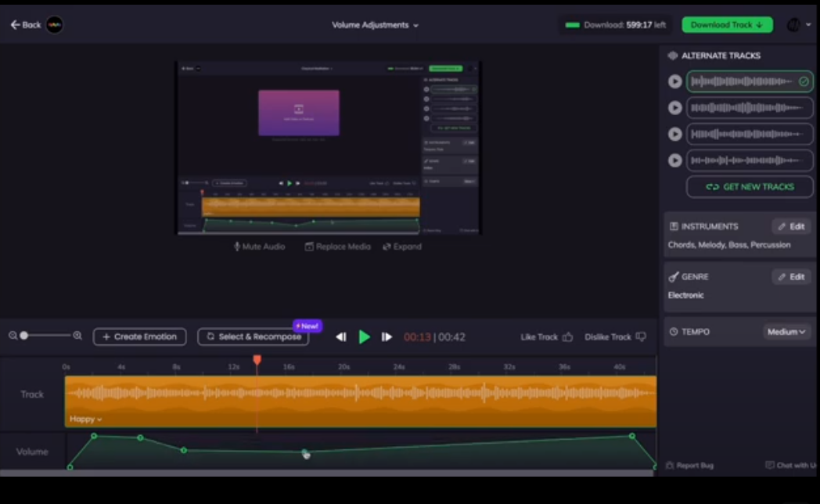The height and width of the screenshot is (504, 820).
Task: Click the Report Bug icon
Action: (x=671, y=465)
